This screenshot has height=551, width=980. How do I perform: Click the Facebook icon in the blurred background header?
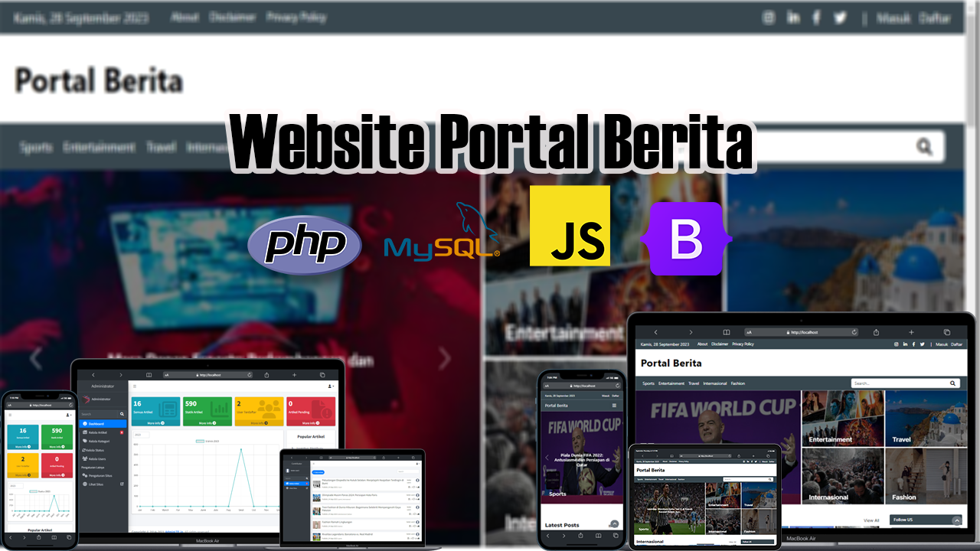click(817, 18)
